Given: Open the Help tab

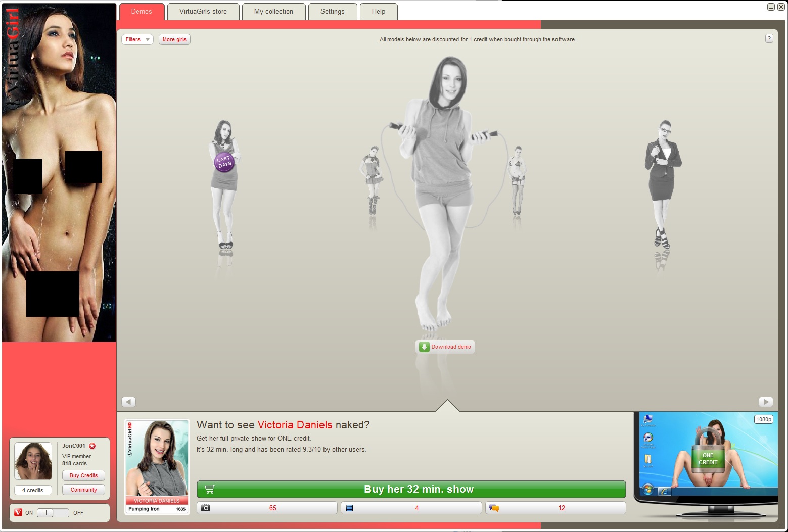Looking at the screenshot, I should pyautogui.click(x=379, y=11).
